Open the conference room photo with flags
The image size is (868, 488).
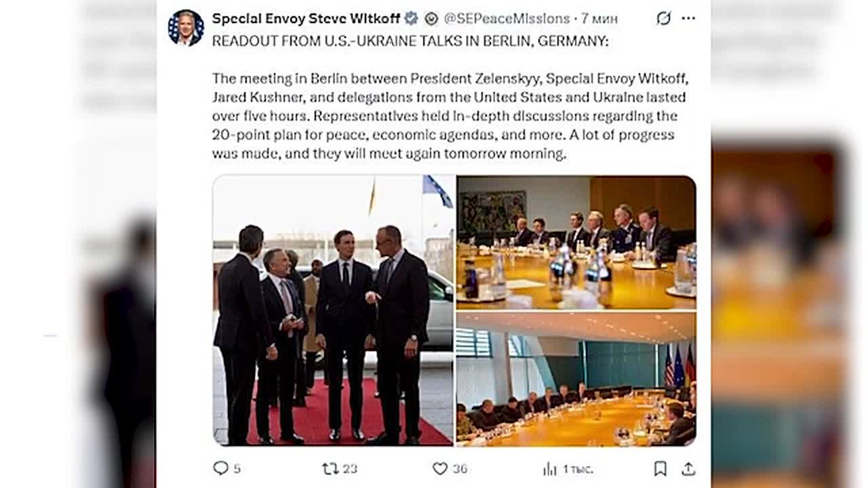(x=576, y=378)
